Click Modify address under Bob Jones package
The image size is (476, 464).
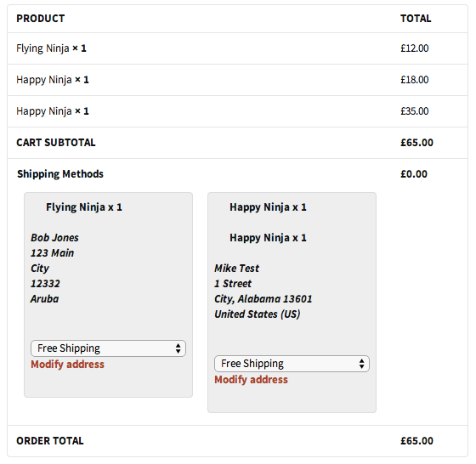pyautogui.click(x=67, y=365)
